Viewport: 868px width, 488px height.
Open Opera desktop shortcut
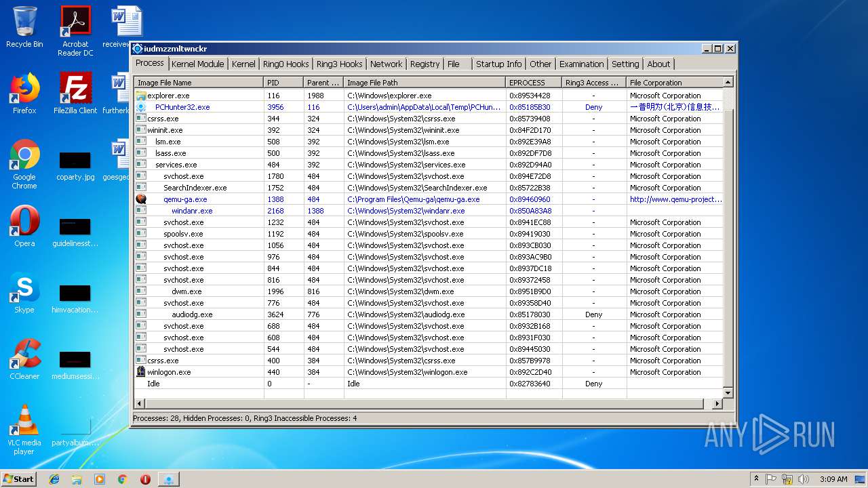tap(24, 226)
